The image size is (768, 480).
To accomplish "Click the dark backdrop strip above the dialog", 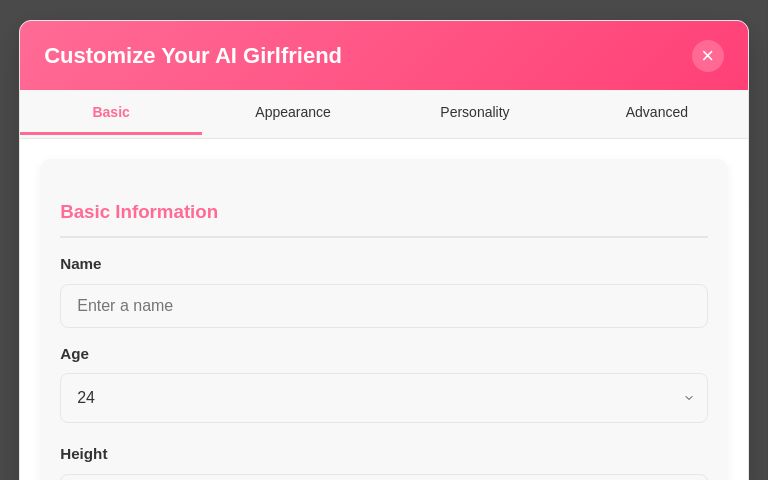I will [x=383, y=9].
